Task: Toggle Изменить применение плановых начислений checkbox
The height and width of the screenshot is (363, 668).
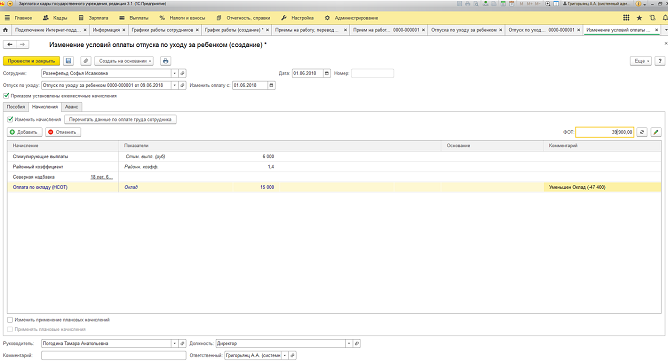Action: click(x=10, y=320)
